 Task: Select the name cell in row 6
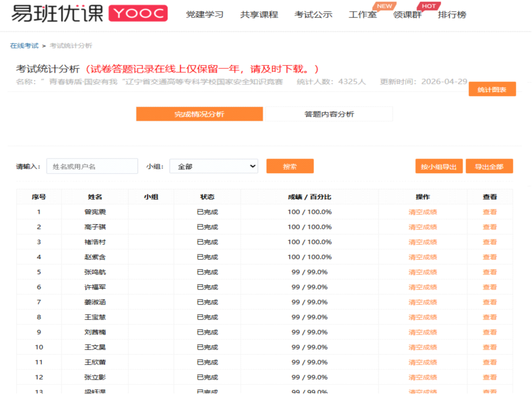(x=95, y=287)
